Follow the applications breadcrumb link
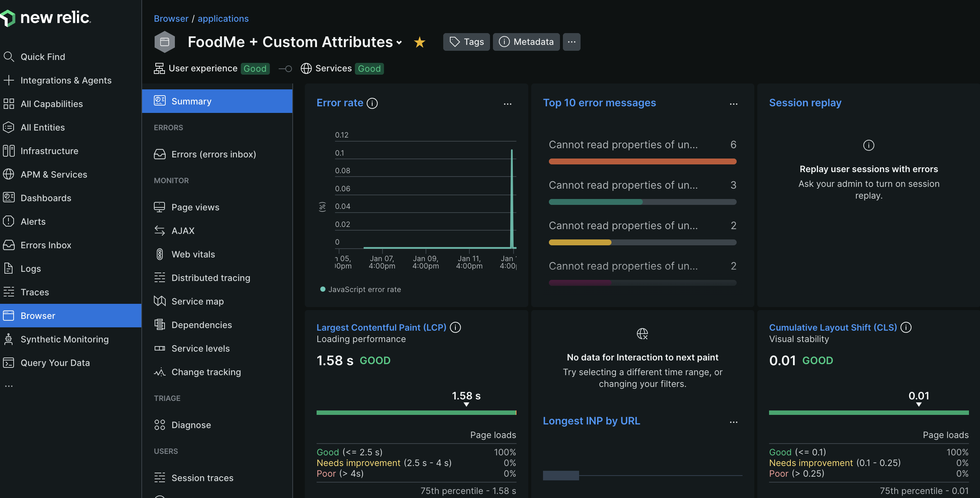The width and height of the screenshot is (980, 498). coord(223,19)
